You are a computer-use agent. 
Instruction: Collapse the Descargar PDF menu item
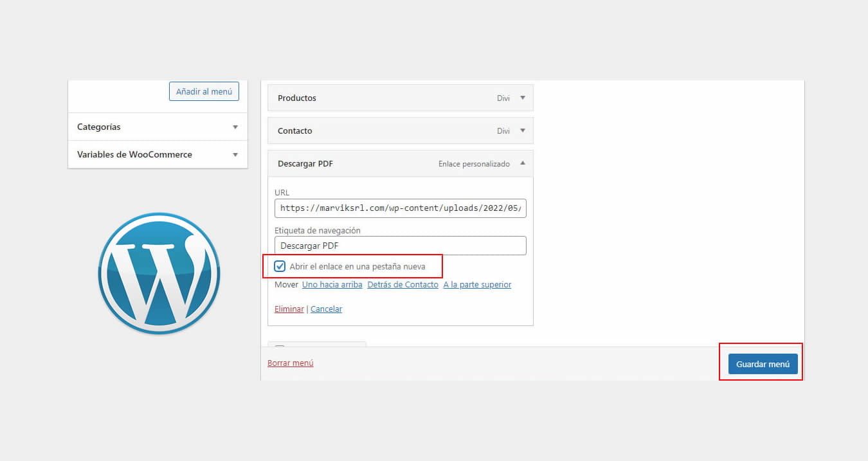(x=523, y=163)
